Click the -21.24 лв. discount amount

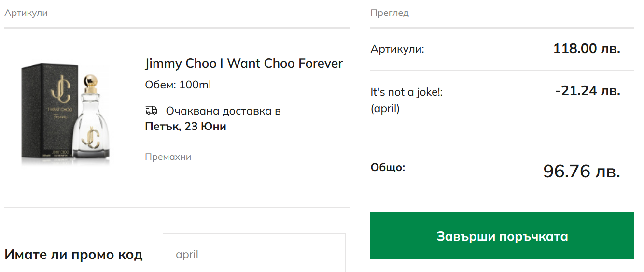[587, 91]
